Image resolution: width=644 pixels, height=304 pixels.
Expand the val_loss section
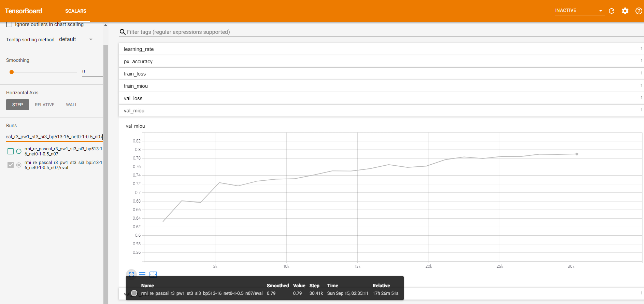click(x=381, y=98)
